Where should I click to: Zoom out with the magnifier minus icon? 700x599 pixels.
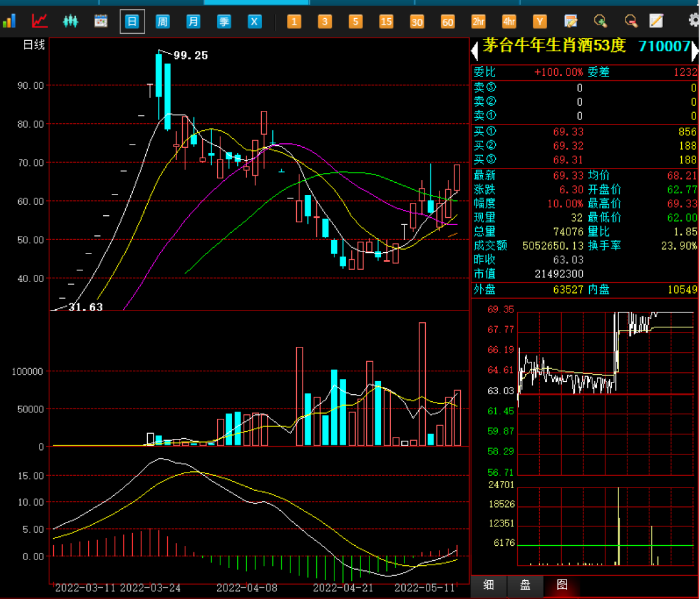[631, 21]
